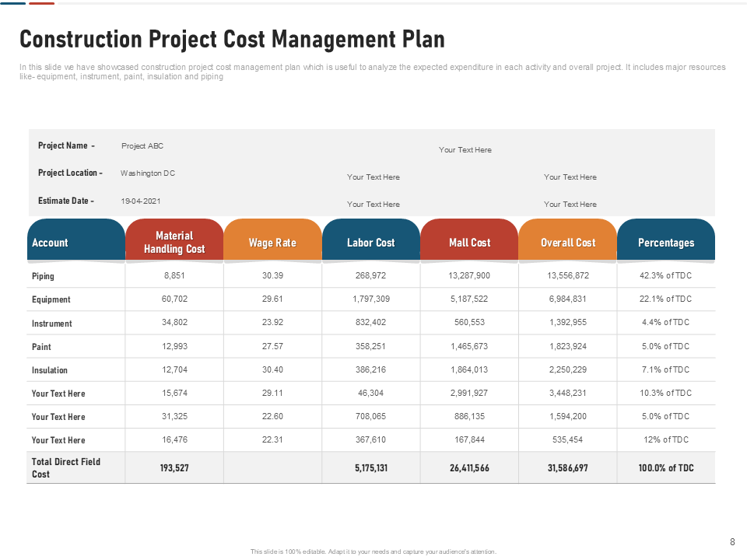Screen dimensions: 747x560
Task: Select total overall cost 31,586,697
Action: [x=567, y=468]
